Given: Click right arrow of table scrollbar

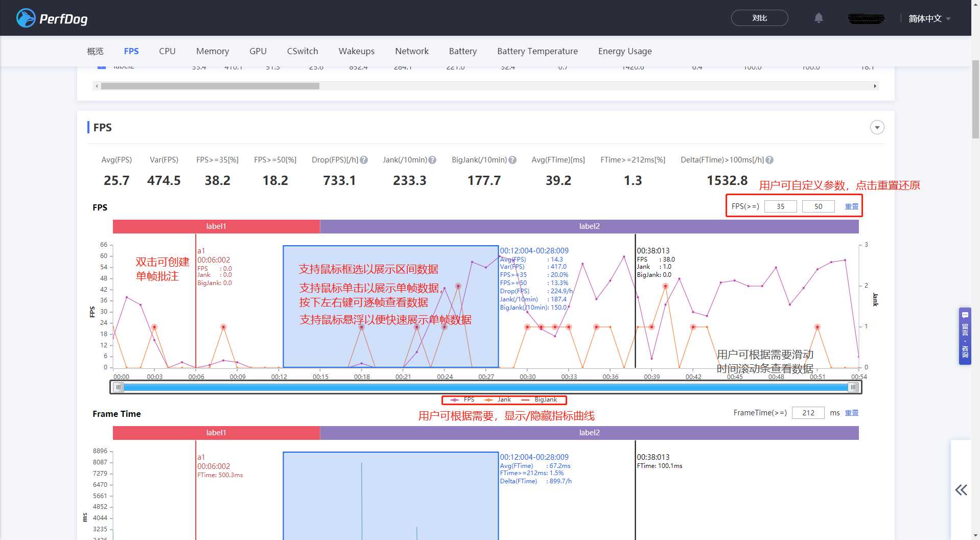Looking at the screenshot, I should [875, 86].
